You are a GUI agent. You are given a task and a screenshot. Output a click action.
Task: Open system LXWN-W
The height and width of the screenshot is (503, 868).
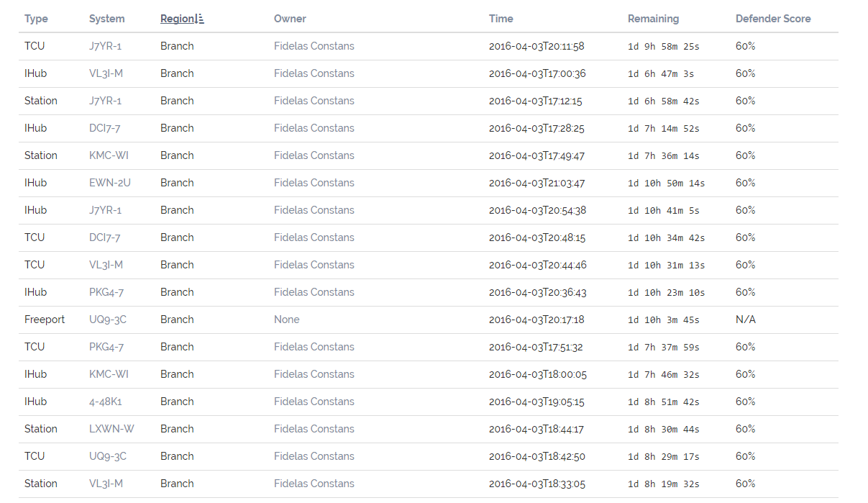tap(111, 429)
